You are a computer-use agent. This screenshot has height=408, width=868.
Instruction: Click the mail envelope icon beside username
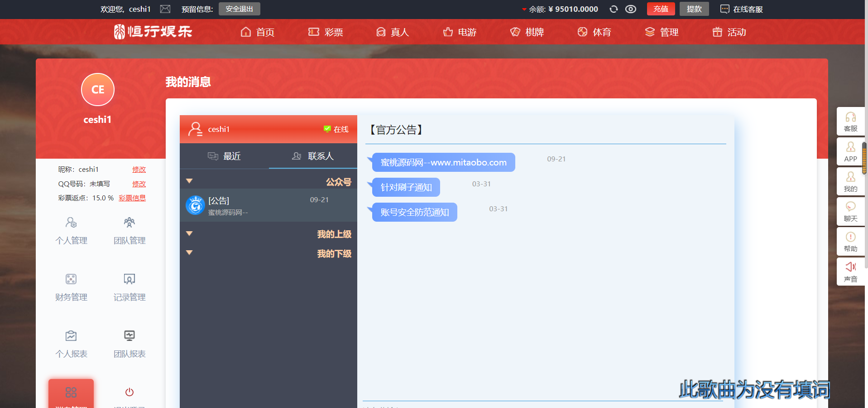165,9
